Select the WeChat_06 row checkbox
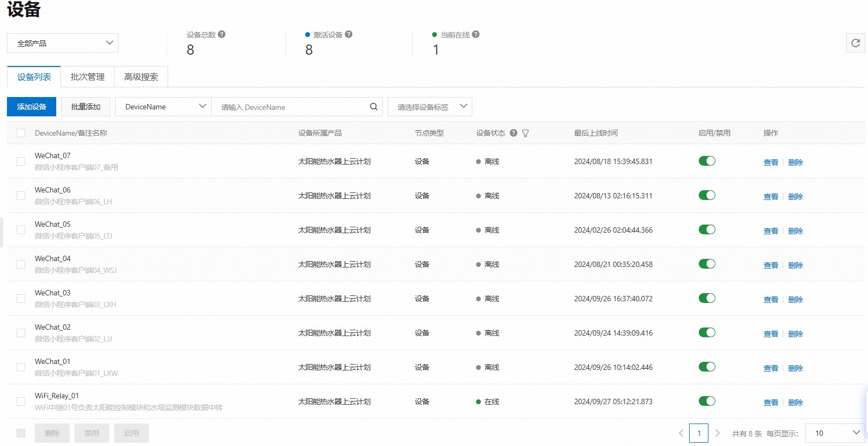This screenshot has width=868, height=446. tap(21, 196)
